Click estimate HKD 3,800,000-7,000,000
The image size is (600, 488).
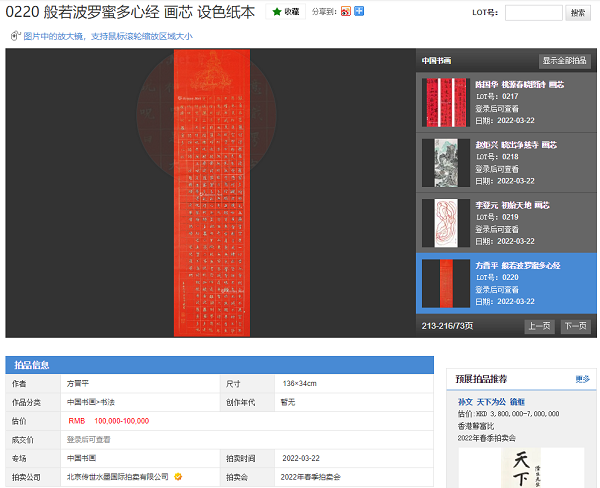(508, 414)
